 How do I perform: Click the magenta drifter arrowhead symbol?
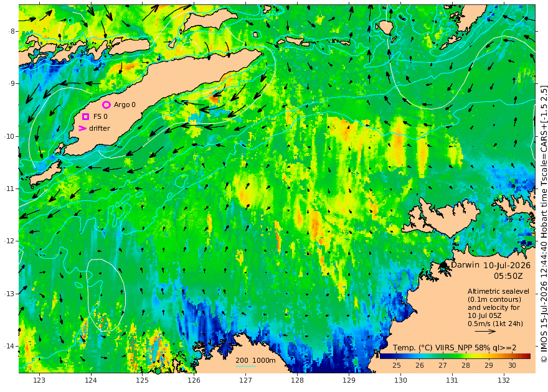82,128
